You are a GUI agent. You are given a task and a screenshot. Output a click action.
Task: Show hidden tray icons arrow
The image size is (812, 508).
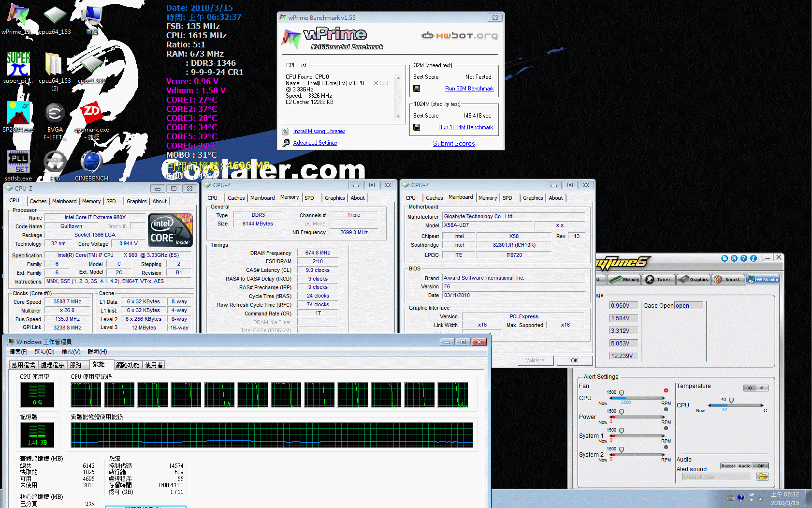coord(761,498)
